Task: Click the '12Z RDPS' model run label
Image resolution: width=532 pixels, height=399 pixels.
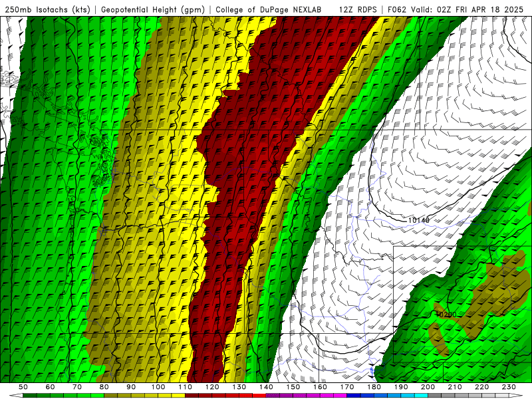Action: point(358,10)
